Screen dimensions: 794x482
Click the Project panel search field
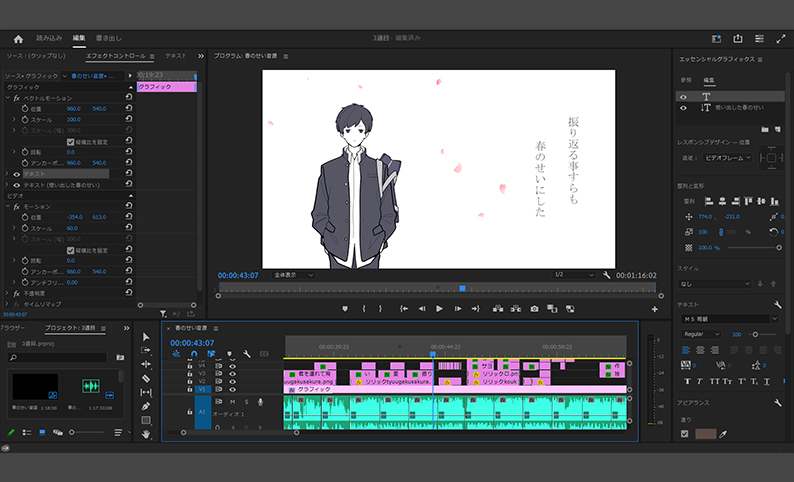pyautogui.click(x=58, y=357)
